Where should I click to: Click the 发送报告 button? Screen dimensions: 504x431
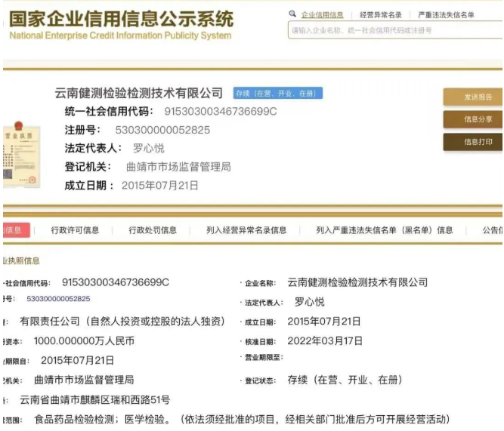pyautogui.click(x=473, y=97)
